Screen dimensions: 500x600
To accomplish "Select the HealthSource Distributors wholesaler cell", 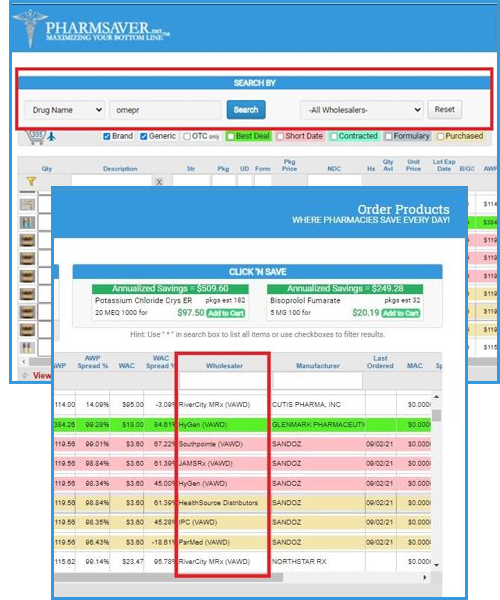I will [x=223, y=503].
